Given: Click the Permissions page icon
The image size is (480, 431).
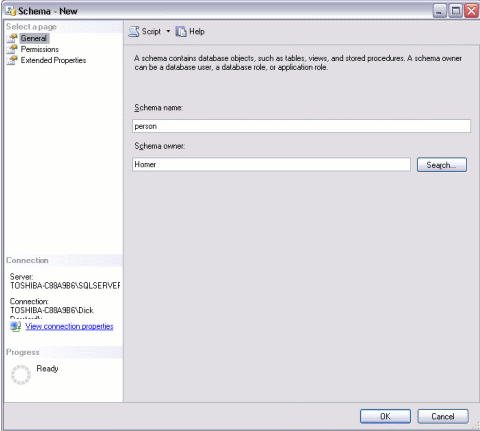Looking at the screenshot, I should 12,49.
